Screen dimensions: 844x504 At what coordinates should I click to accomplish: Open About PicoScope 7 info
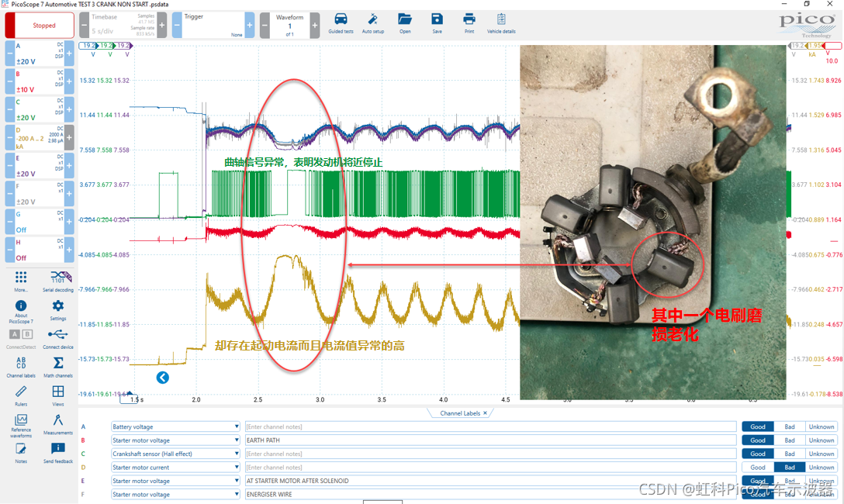coord(21,312)
